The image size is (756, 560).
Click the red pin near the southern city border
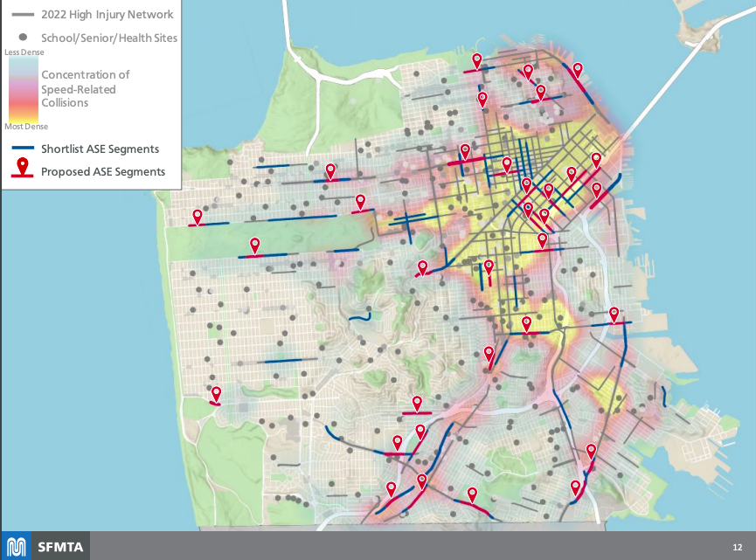[x=472, y=494]
